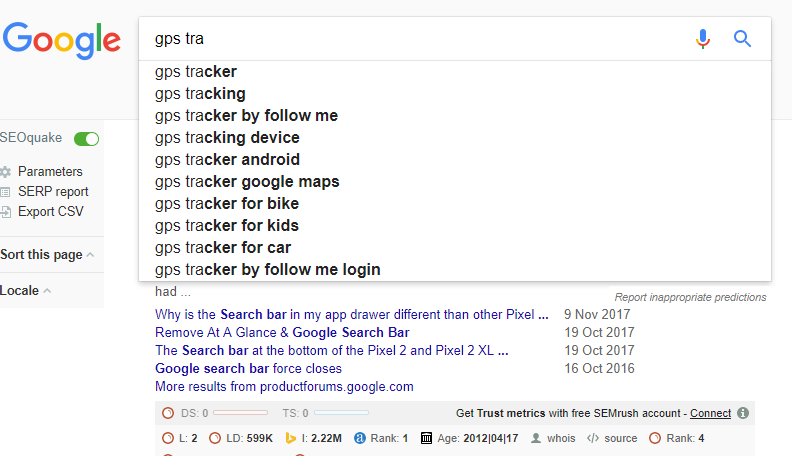Open SEOquake Parameters gear icon
Screen dimensions: 800x456
tap(6, 172)
